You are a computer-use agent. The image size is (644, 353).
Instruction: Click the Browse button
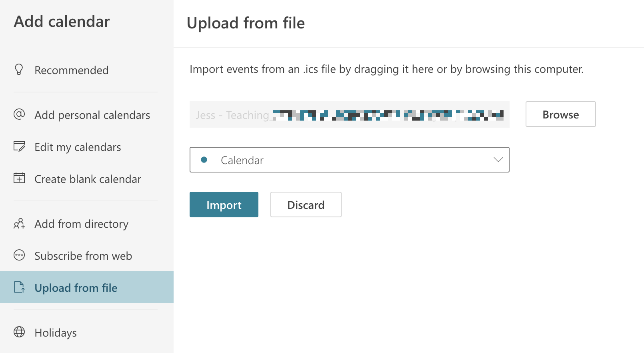tap(560, 114)
